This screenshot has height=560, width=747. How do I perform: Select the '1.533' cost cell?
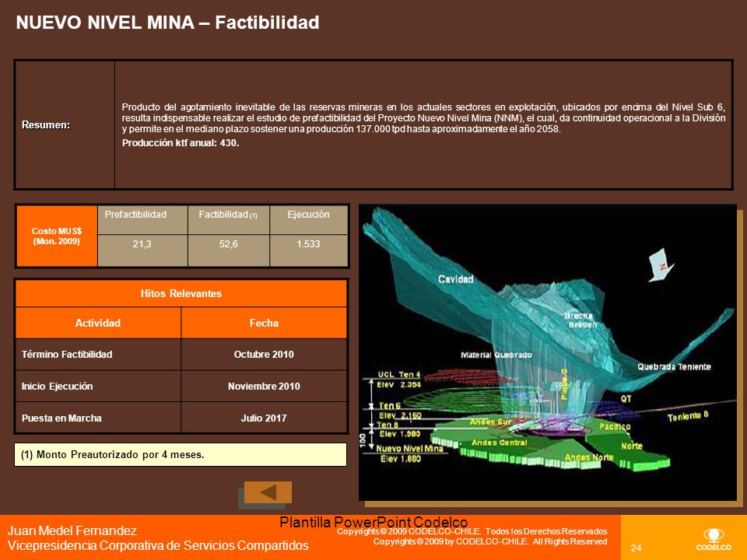coord(309,250)
